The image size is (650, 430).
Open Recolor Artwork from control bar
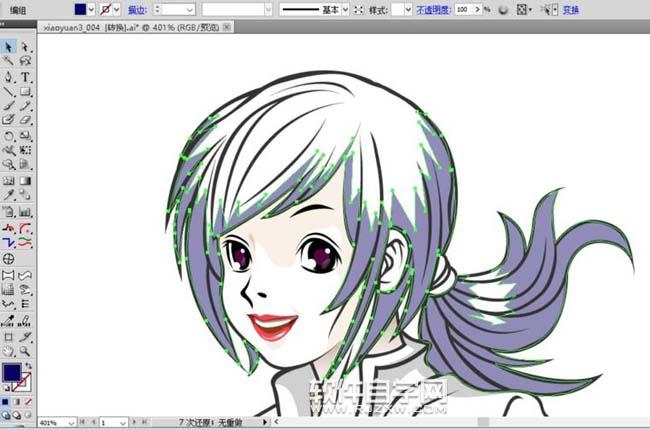503,10
